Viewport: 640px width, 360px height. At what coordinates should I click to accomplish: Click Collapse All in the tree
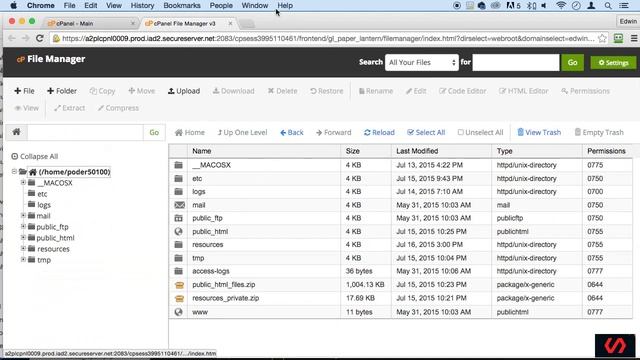(x=35, y=156)
